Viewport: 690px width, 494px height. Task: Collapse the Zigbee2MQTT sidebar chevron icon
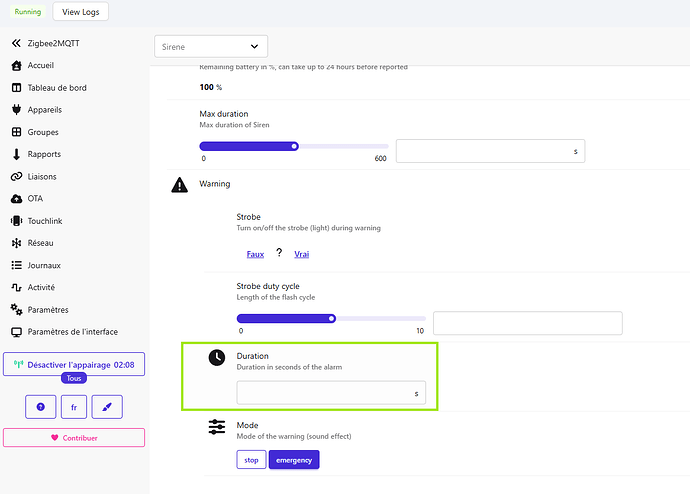tap(16, 43)
